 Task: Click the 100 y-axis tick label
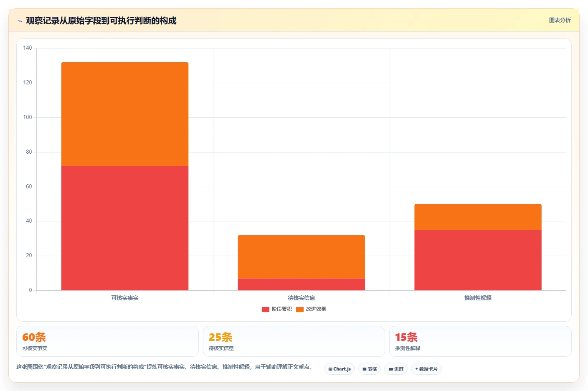28,117
